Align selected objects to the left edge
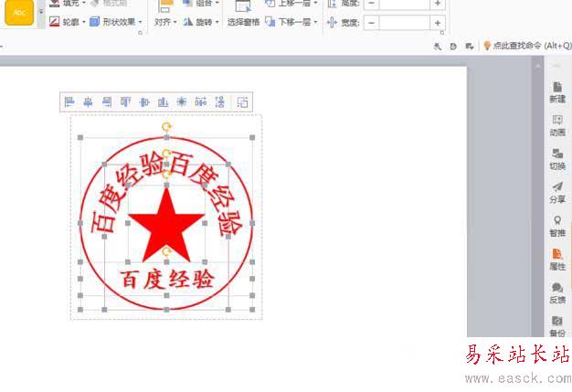 pos(69,102)
